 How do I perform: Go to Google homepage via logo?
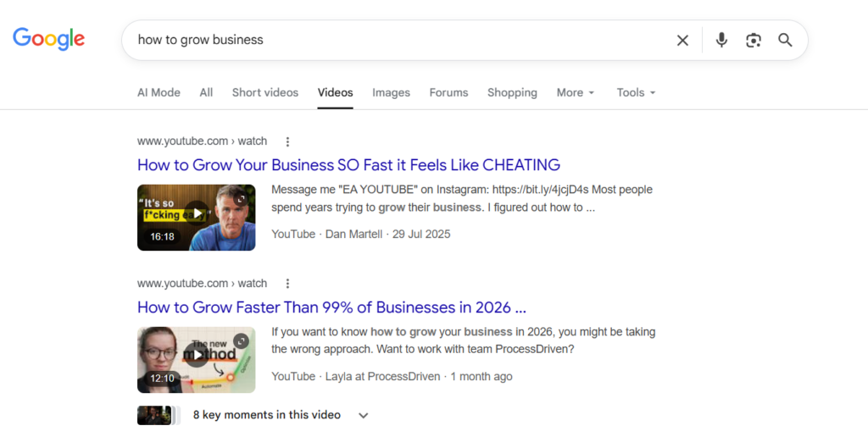pos(48,39)
